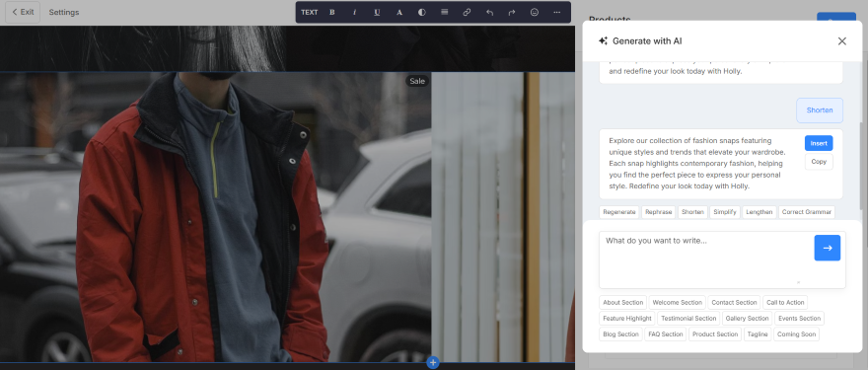Click the TEXT label in toolbar

pos(310,12)
